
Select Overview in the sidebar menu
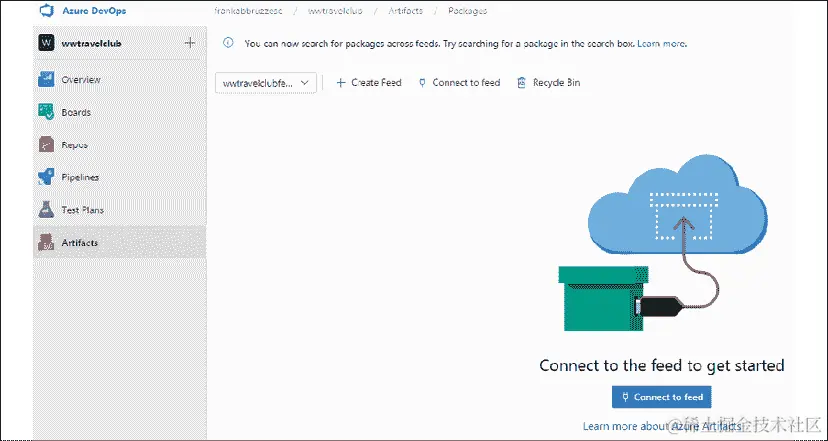120,79
